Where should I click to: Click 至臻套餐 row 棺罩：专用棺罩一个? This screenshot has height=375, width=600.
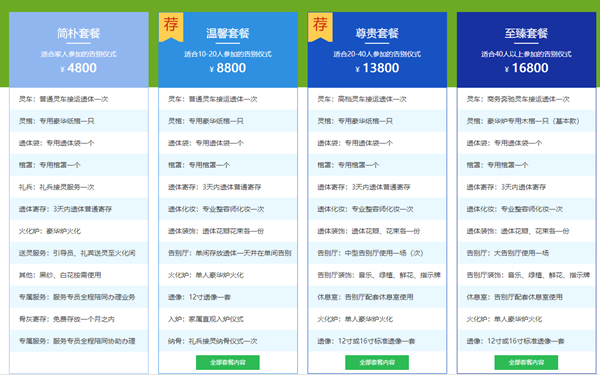click(527, 165)
